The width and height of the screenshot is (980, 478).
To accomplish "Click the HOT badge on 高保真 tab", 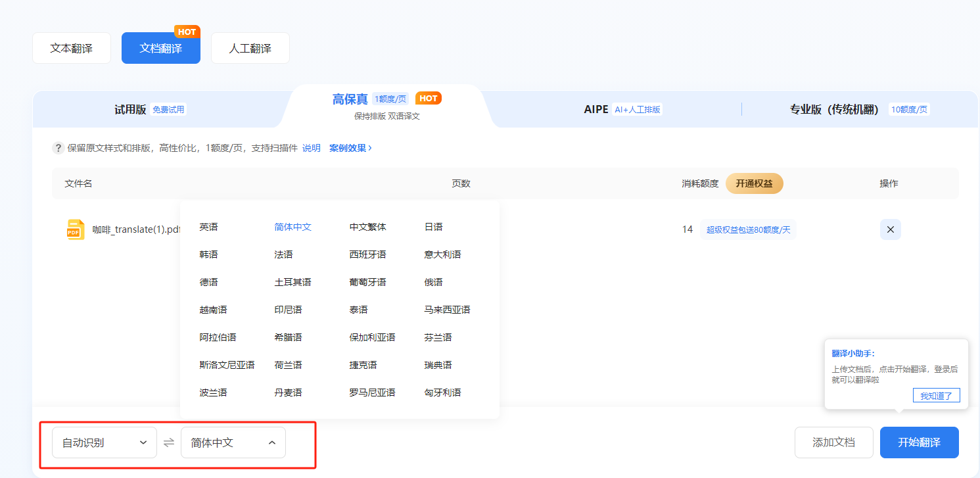I will (x=428, y=99).
